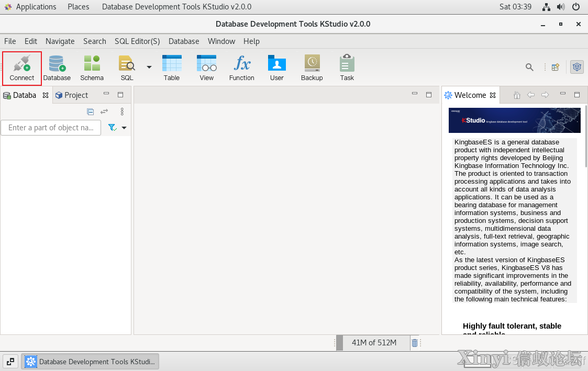This screenshot has height=371, width=588.
Task: Switch to the Databa navigator tab
Action: [20, 95]
